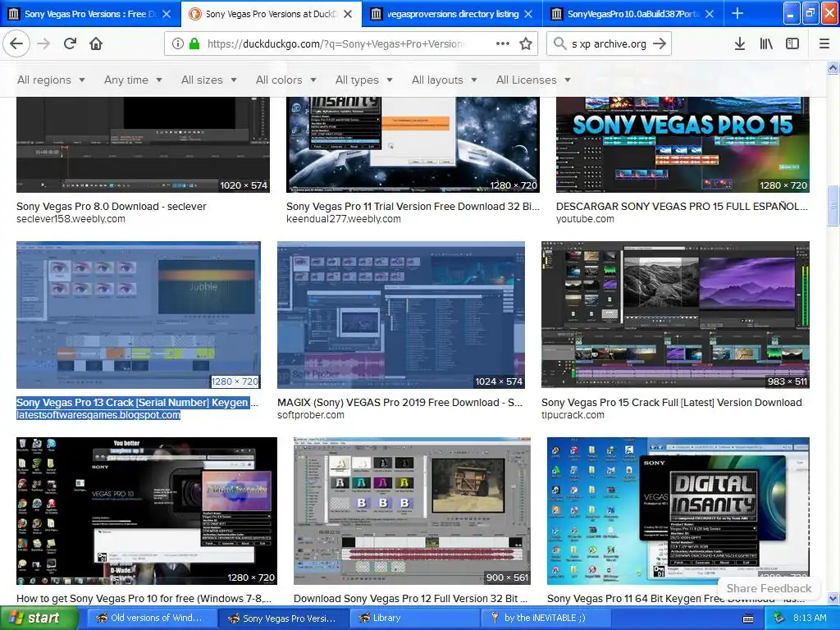Open the Downloads panel
The width and height of the screenshot is (840, 630).
pos(740,44)
